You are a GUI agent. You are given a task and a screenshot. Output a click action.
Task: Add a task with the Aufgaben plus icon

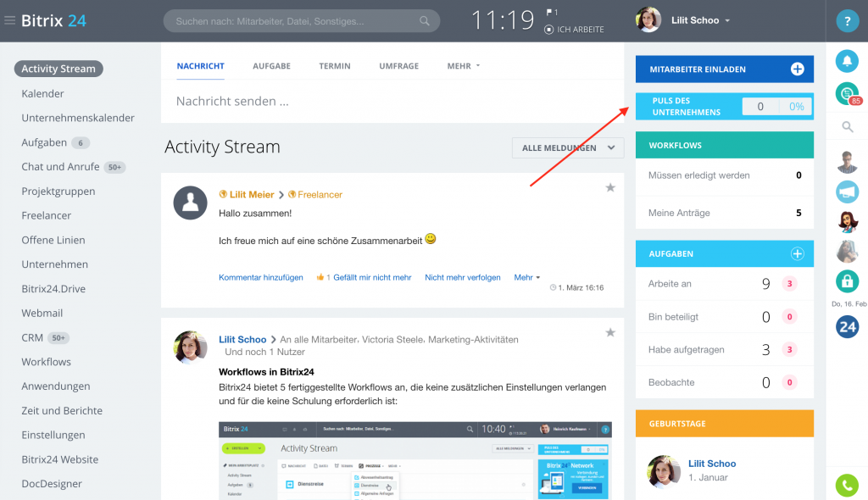(x=797, y=253)
